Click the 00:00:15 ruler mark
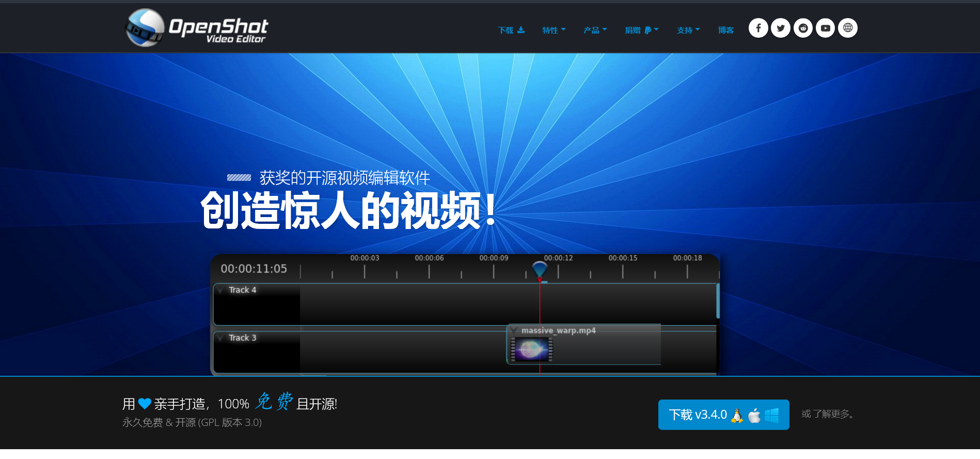Viewport: 980px width, 459px height. [x=623, y=258]
